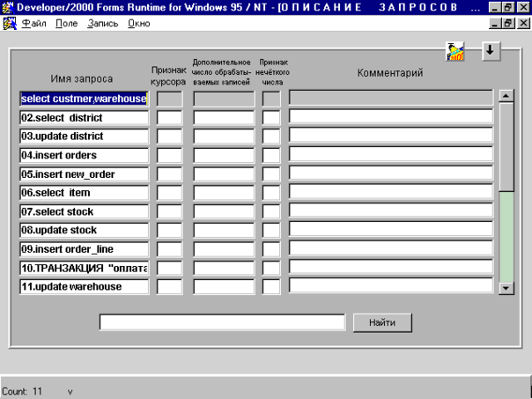Click fuzzy number flag for 08.update stock

[271, 230]
